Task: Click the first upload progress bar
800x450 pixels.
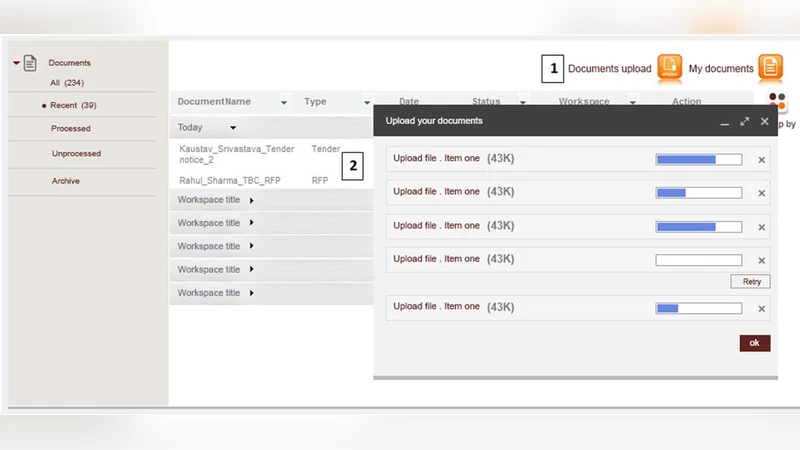Action: click(698, 159)
